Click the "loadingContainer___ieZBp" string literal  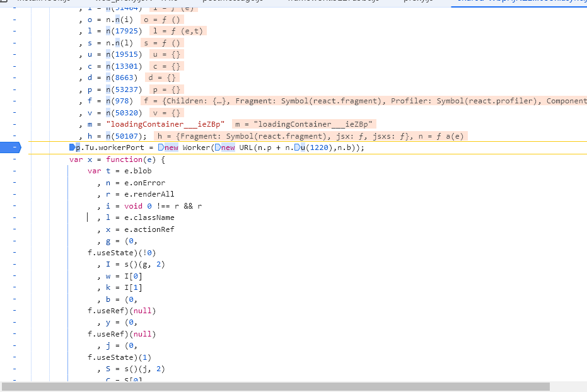click(165, 125)
